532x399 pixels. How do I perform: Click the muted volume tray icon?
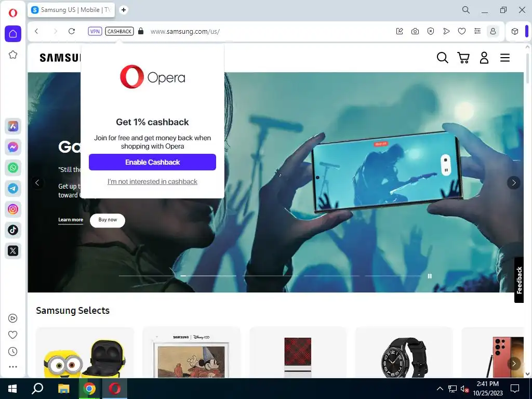pos(464,389)
